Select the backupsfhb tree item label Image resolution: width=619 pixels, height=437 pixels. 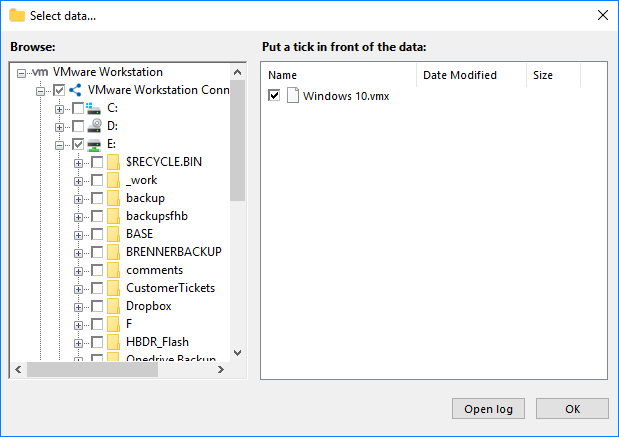[157, 216]
